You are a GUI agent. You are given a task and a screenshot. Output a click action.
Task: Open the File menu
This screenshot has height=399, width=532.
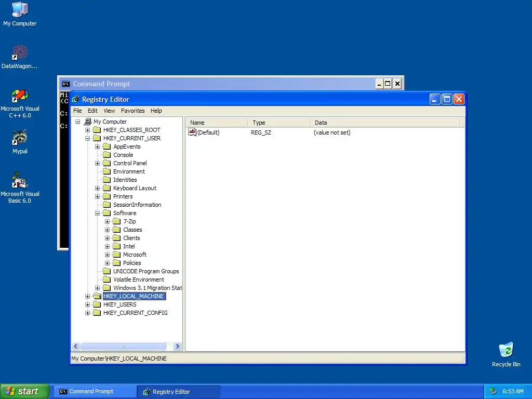77,111
